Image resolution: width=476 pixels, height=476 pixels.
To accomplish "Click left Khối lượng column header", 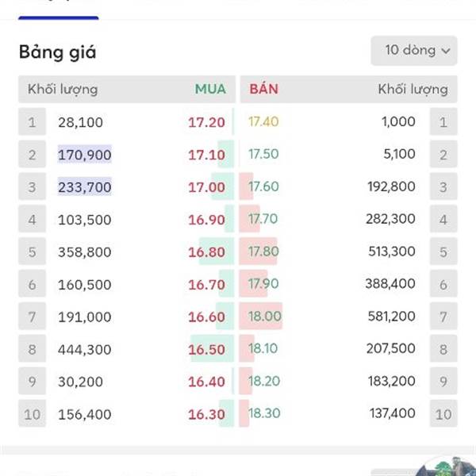I will click(x=63, y=89).
